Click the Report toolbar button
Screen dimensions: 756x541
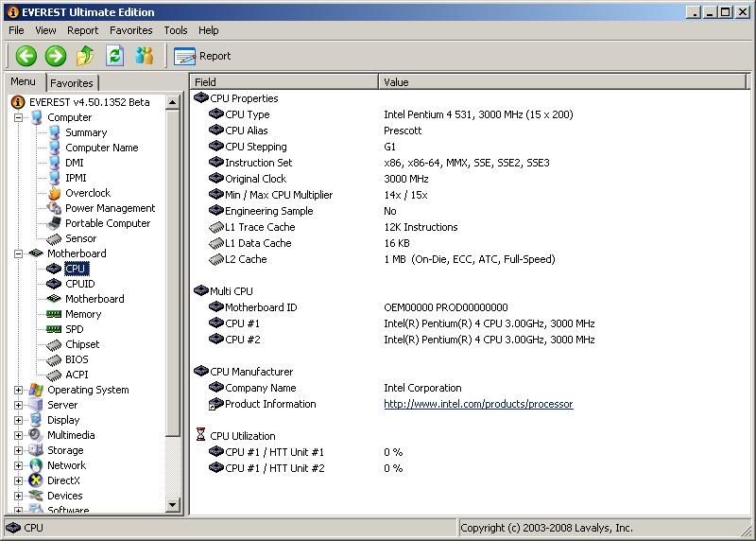[202, 56]
